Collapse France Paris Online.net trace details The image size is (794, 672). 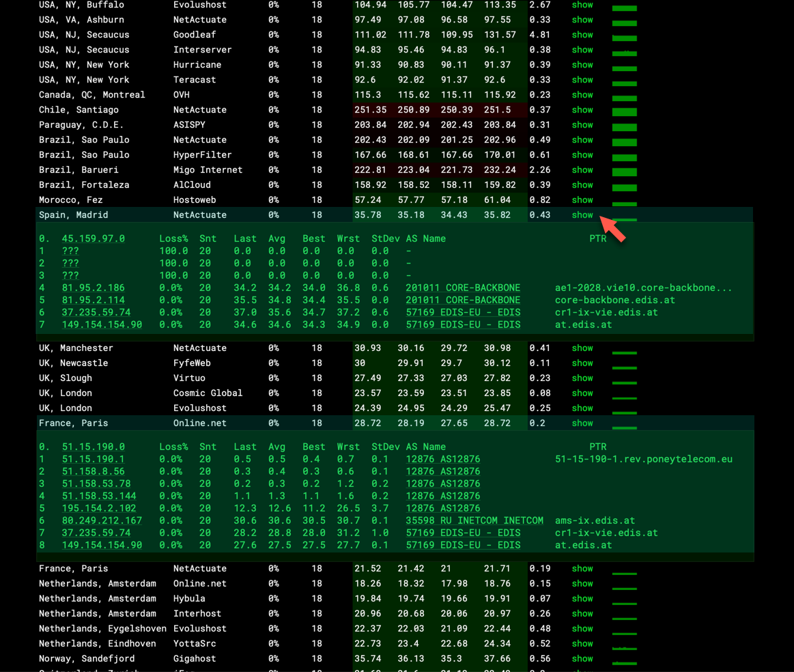pos(582,423)
